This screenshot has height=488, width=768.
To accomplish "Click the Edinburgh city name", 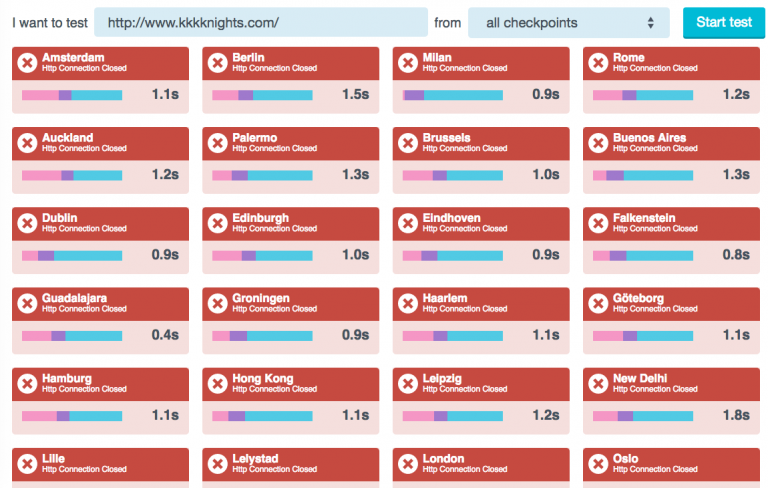I will [x=260, y=218].
